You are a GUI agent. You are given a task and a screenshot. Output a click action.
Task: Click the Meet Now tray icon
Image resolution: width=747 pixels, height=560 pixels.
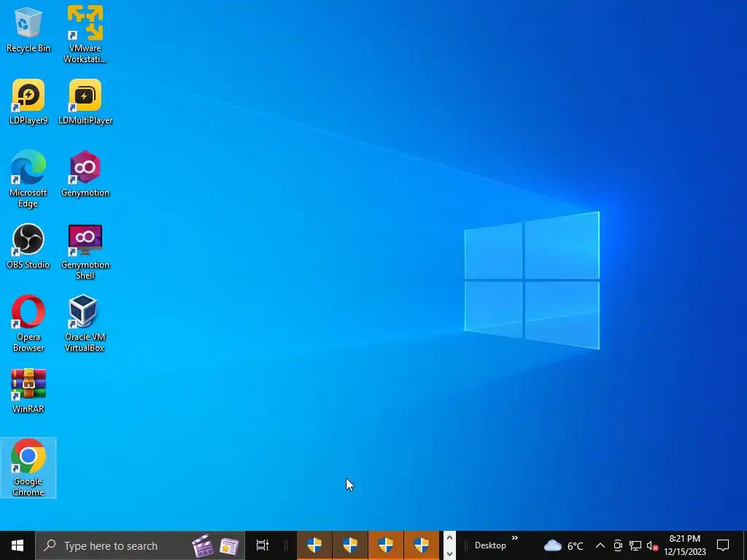click(x=618, y=545)
